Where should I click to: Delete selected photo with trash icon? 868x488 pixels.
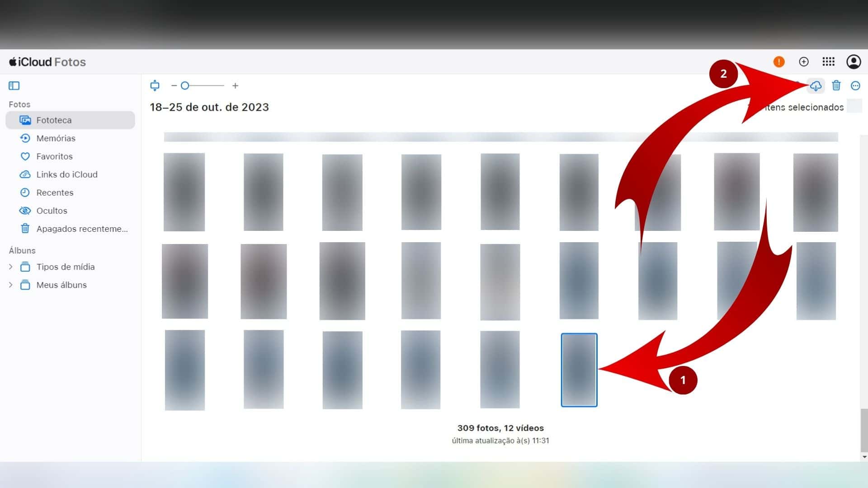point(836,85)
